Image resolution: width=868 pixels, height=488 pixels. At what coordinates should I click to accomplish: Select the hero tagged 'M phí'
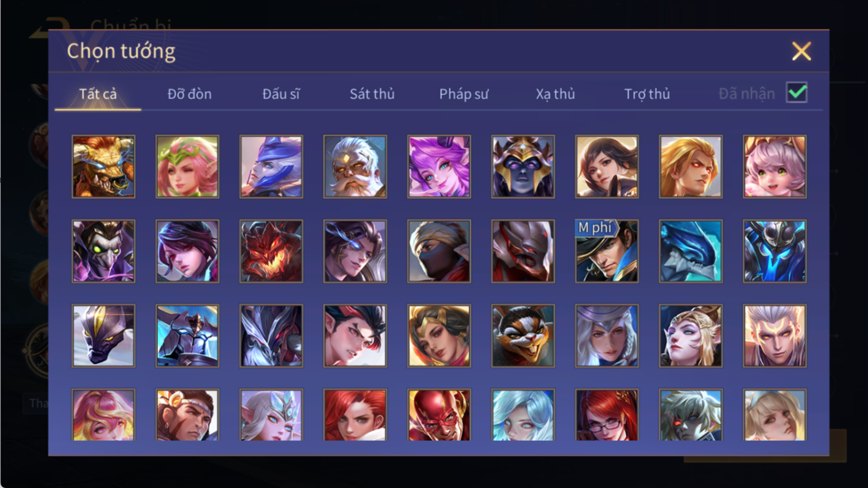pyautogui.click(x=607, y=251)
